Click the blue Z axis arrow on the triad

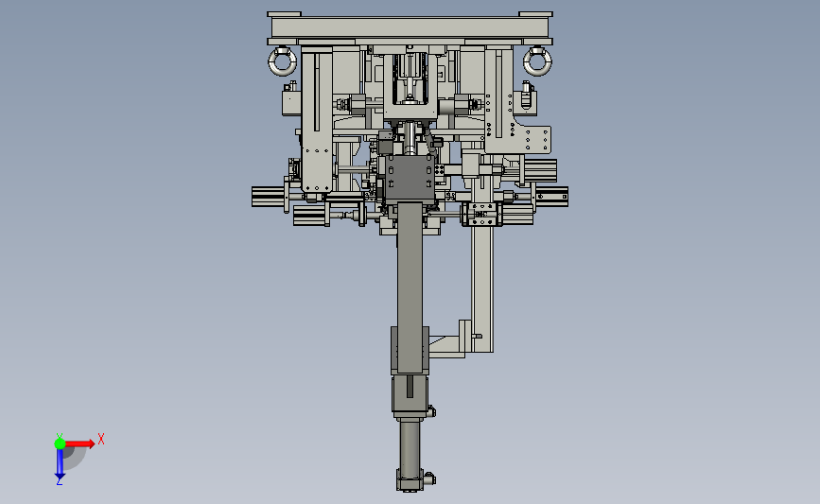pos(60,463)
